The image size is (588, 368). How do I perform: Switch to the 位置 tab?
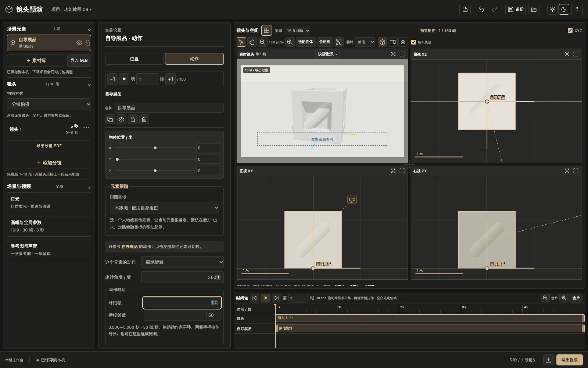134,59
